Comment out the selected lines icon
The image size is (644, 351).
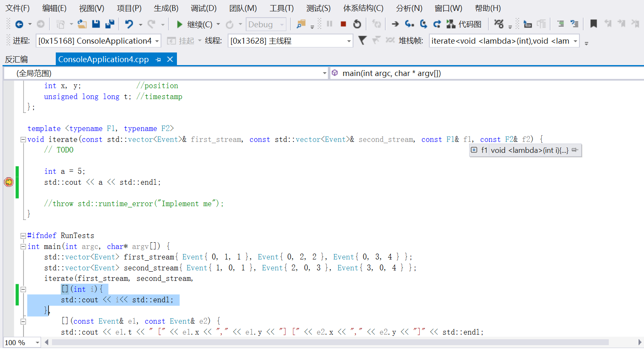(561, 24)
